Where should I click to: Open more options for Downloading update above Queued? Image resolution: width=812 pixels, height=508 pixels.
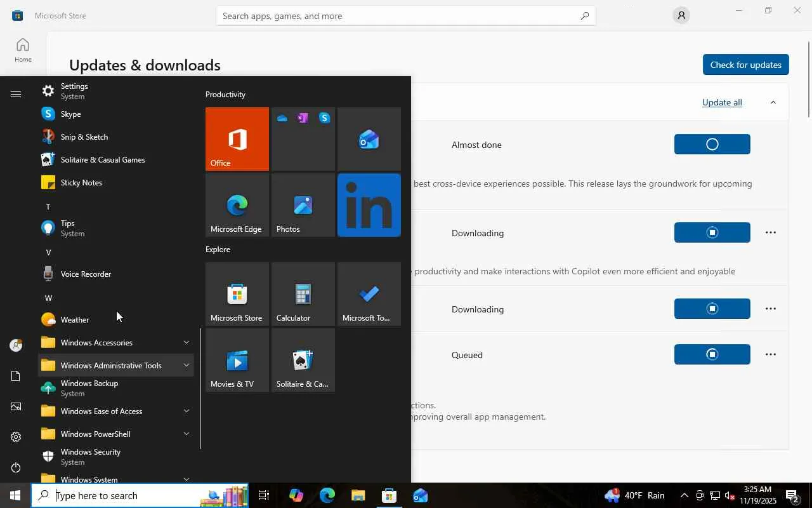coord(771,309)
